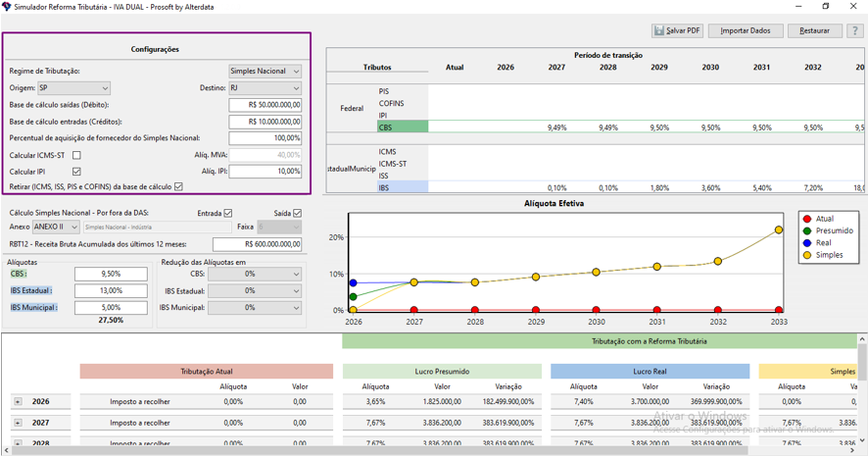Click the Restaurar button

[814, 30]
